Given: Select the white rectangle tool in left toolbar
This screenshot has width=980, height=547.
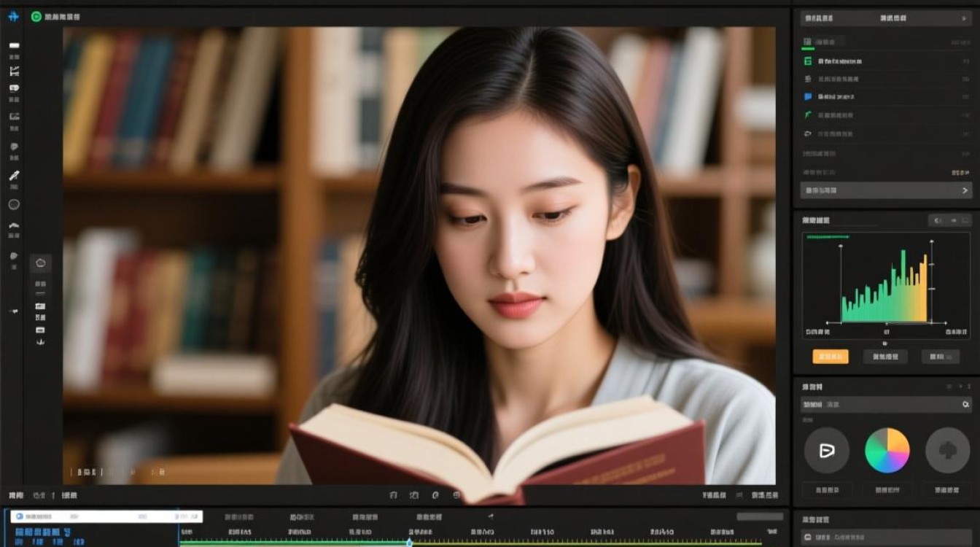Looking at the screenshot, I should tap(14, 45).
